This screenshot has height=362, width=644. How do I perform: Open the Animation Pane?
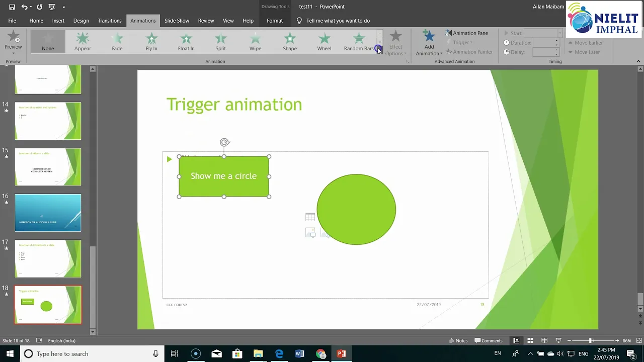pos(466,33)
